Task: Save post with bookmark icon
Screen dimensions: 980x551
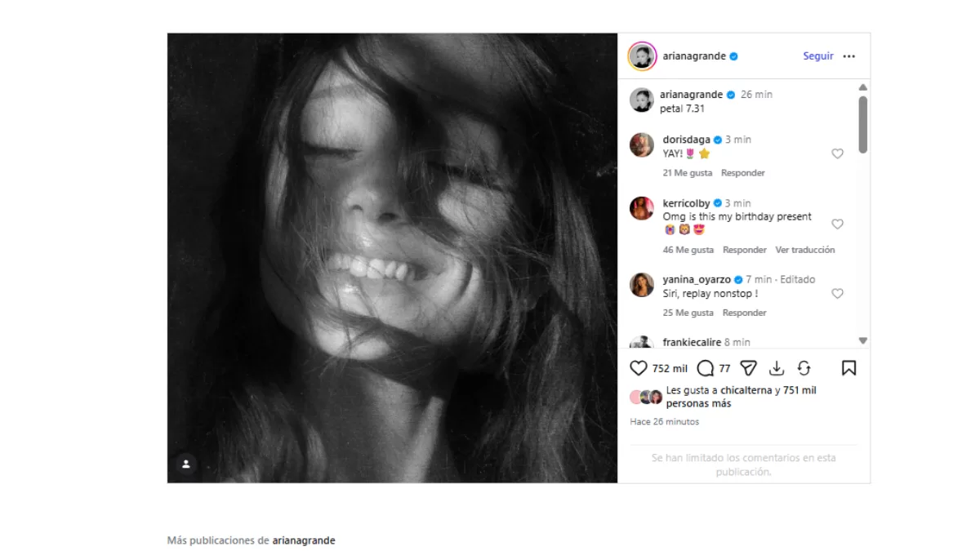Action: click(x=849, y=368)
